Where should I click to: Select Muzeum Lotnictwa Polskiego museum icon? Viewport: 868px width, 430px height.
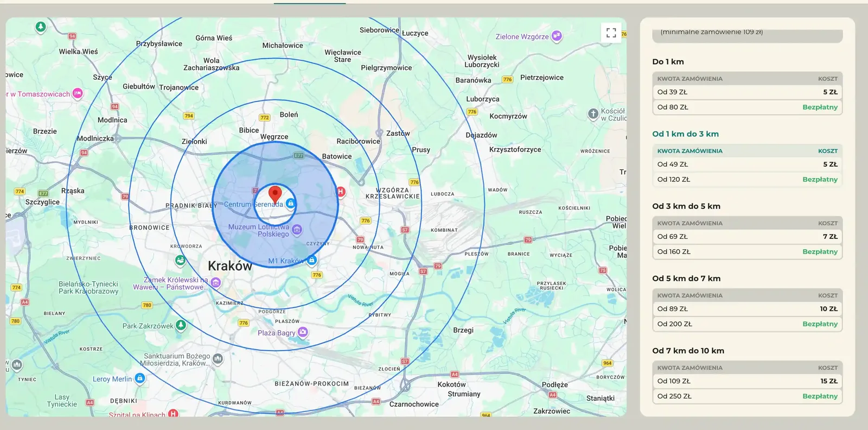[297, 230]
